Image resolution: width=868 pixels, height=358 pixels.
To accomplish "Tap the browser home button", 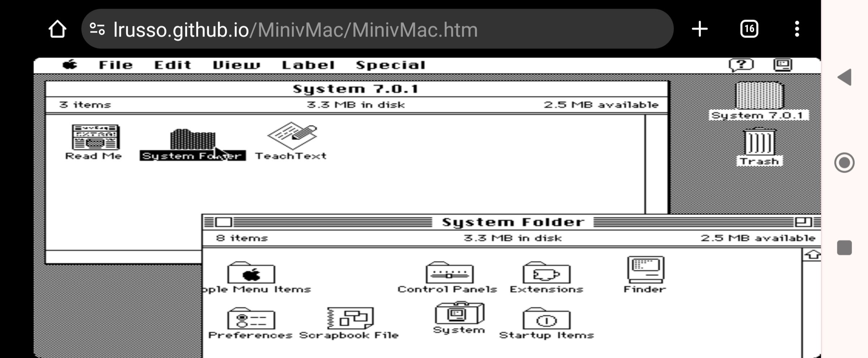I will [x=58, y=29].
